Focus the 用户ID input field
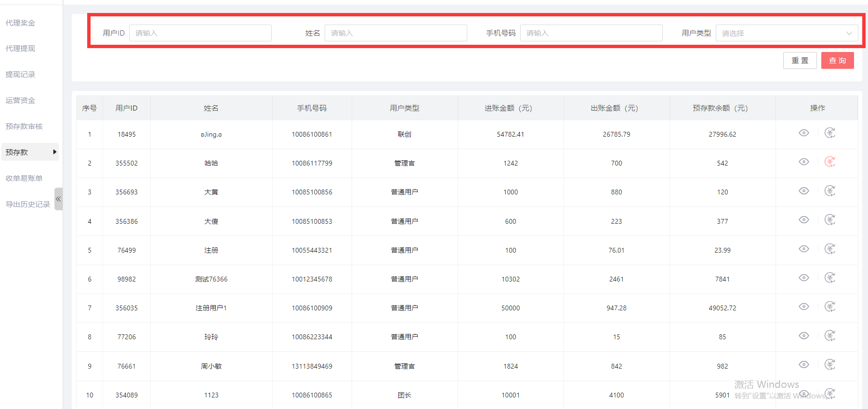The height and width of the screenshot is (409, 868). click(200, 33)
